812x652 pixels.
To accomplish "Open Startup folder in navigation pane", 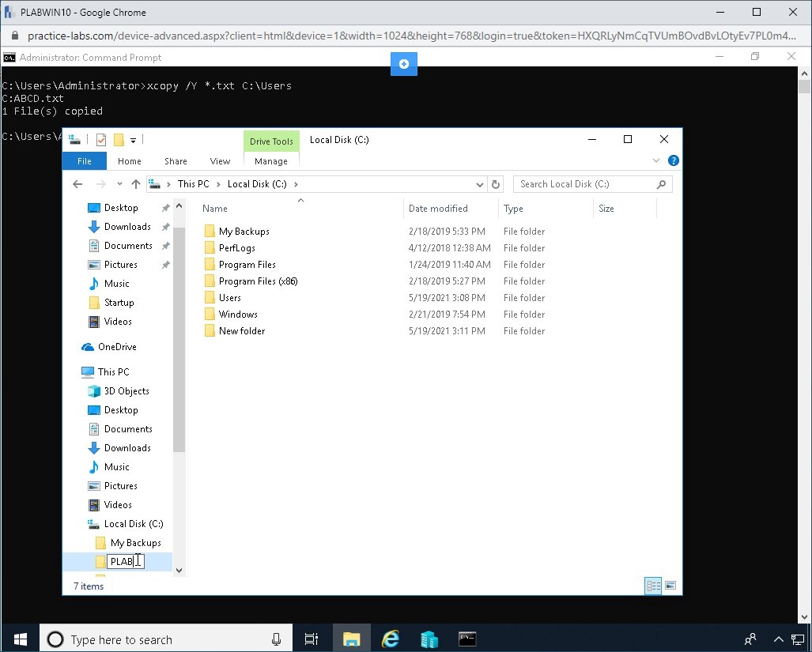I will pos(119,303).
